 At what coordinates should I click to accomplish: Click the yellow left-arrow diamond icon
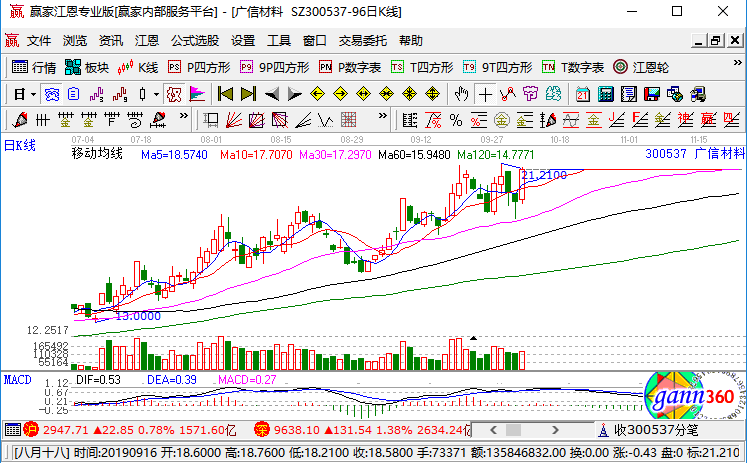[x=317, y=94]
